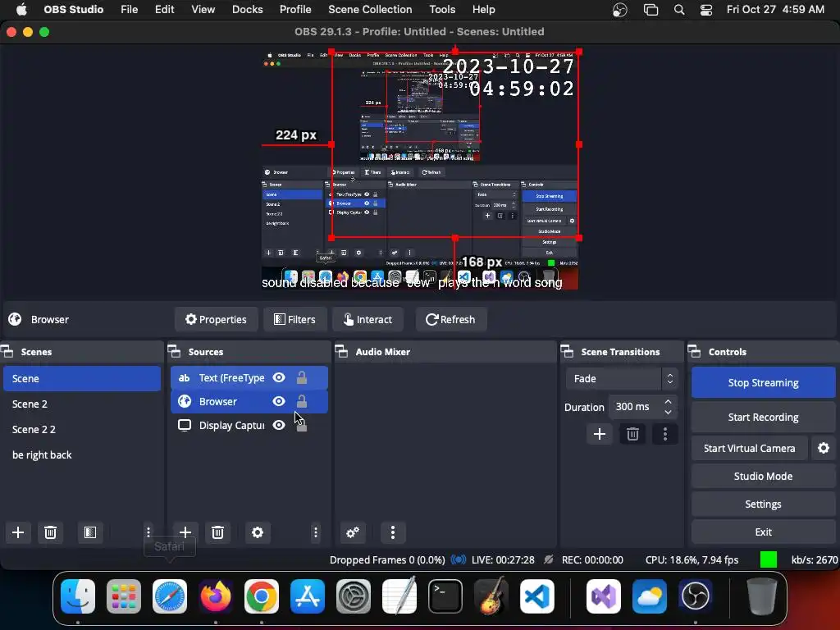
Task: Click the Sources dock float icon
Action: (x=174, y=352)
